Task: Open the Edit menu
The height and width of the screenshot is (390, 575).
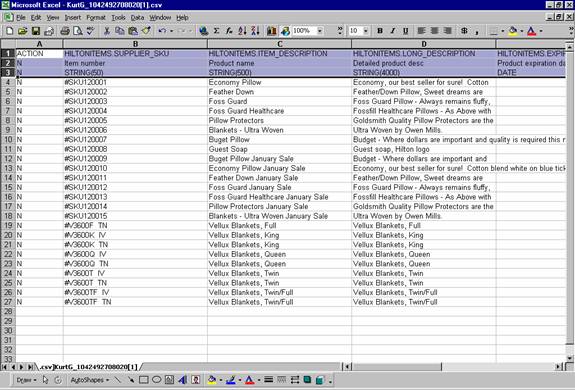Action: point(36,18)
